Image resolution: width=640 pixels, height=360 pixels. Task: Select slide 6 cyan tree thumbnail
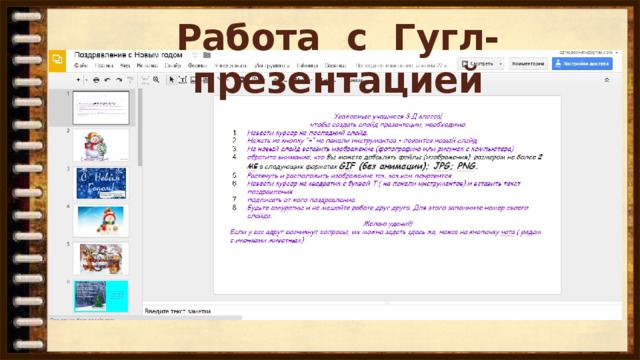point(101,296)
